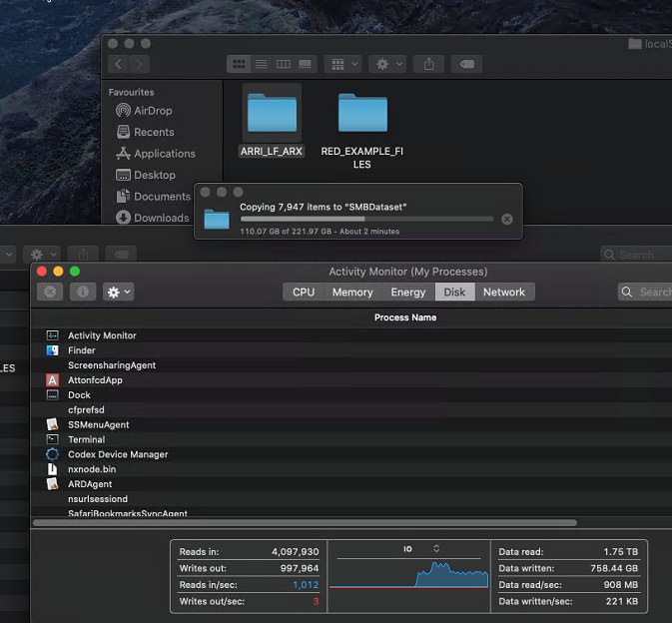Screen dimensions: 672x623
Task: Toggle IO graph type selector
Action: click(436, 548)
